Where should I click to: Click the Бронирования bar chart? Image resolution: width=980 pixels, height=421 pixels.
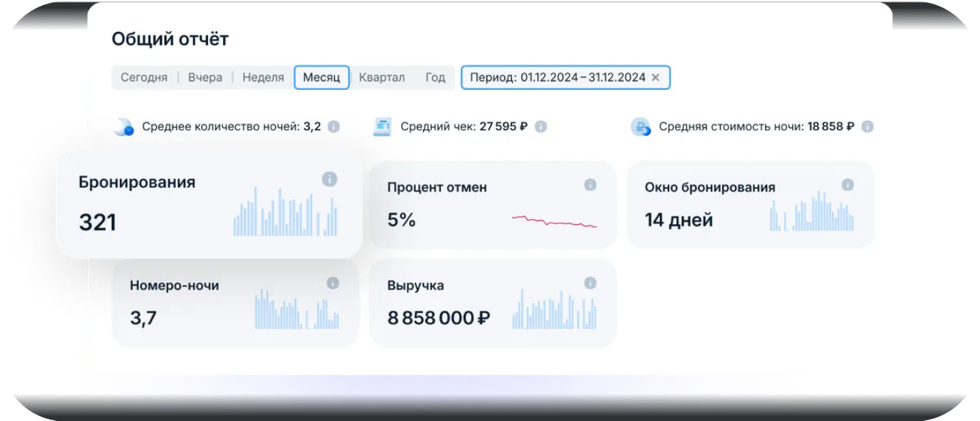click(285, 212)
